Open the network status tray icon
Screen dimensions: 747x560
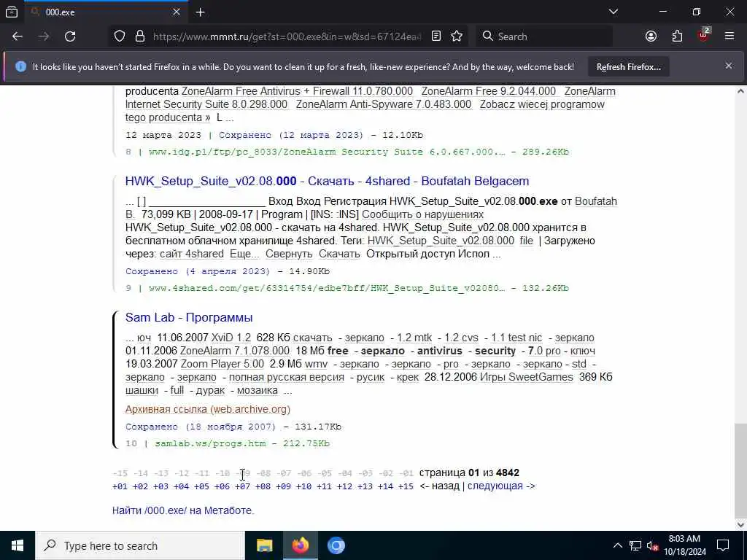[635, 545]
